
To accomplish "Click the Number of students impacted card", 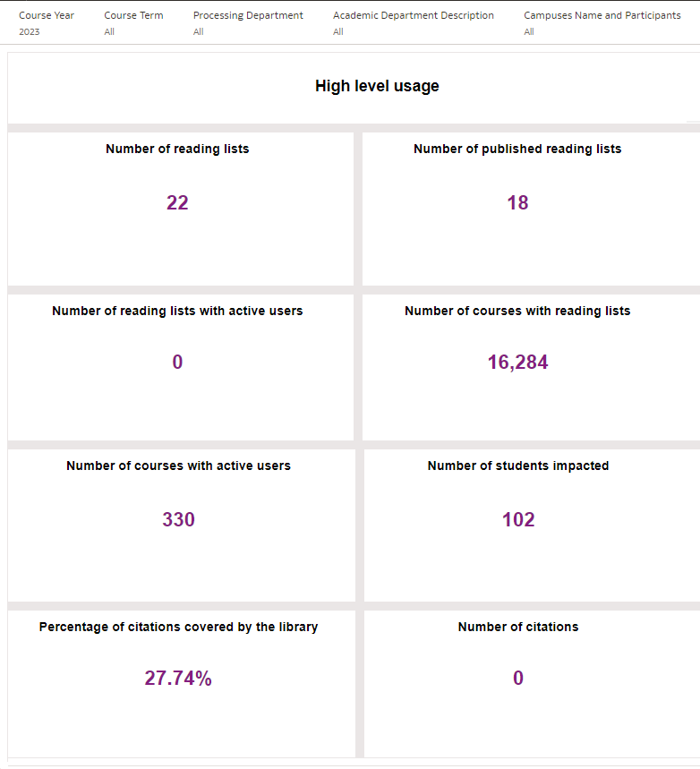I will point(517,524).
